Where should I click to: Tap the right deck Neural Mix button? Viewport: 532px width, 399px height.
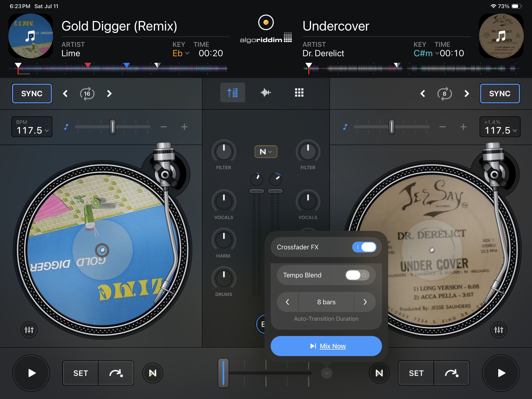click(379, 373)
